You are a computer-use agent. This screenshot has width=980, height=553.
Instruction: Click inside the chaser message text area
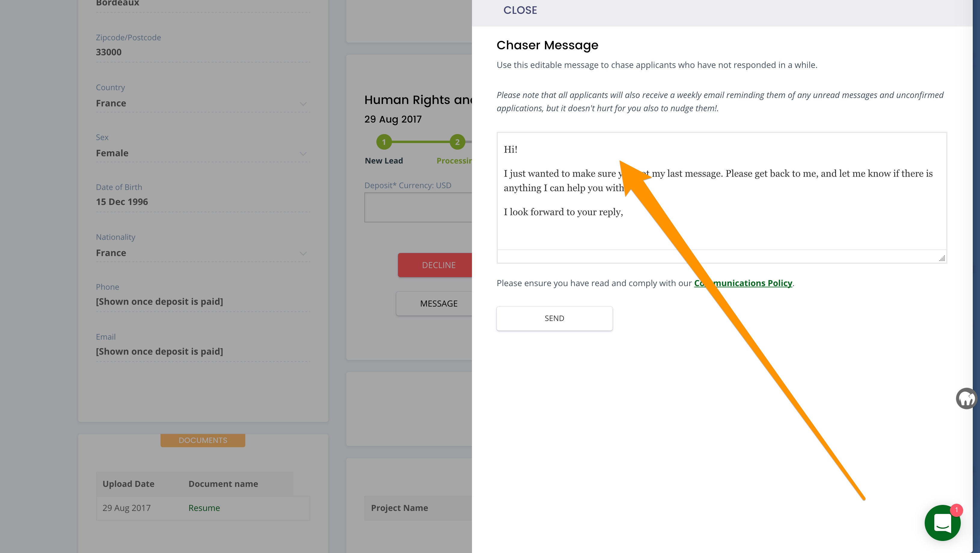[721, 228]
